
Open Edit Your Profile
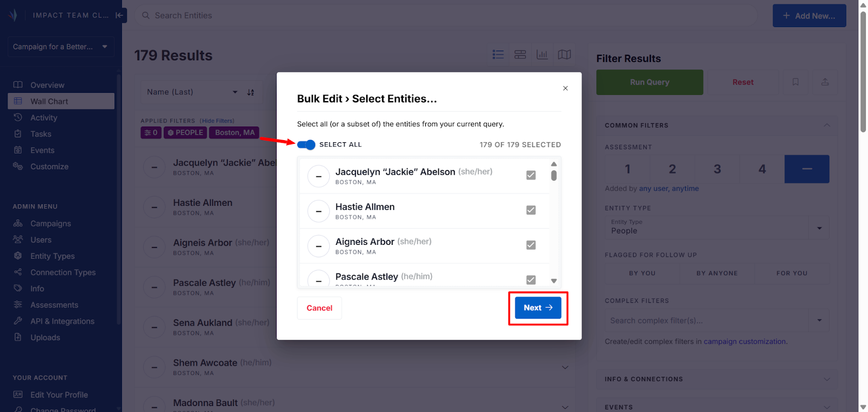[x=59, y=395]
